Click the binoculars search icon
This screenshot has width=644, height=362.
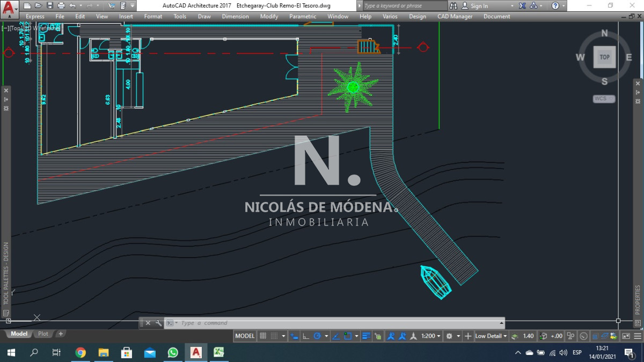(x=453, y=6)
